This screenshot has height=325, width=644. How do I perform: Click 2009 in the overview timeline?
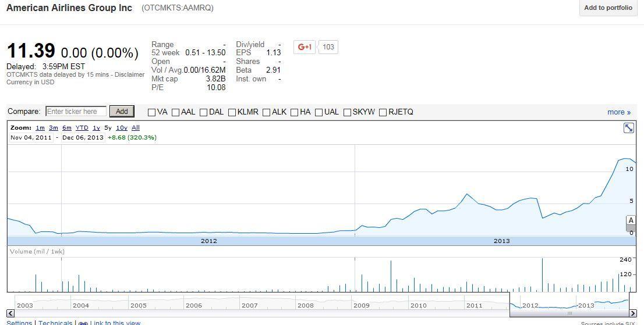pyautogui.click(x=362, y=305)
